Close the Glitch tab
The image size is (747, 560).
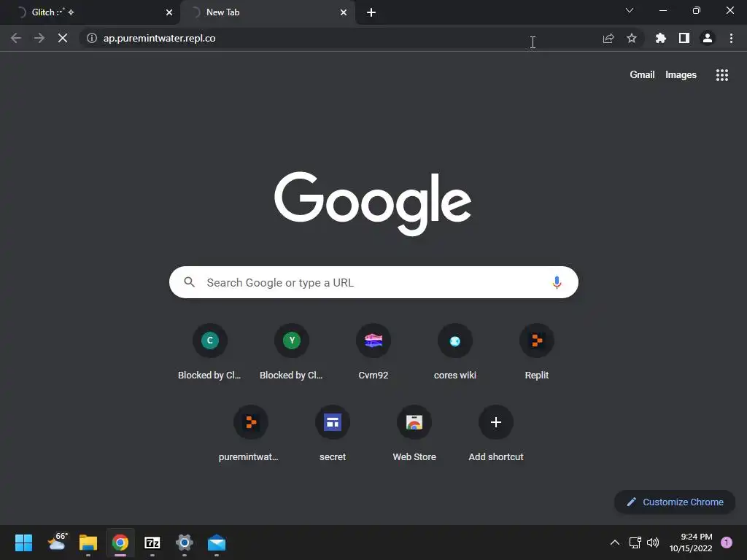(169, 12)
